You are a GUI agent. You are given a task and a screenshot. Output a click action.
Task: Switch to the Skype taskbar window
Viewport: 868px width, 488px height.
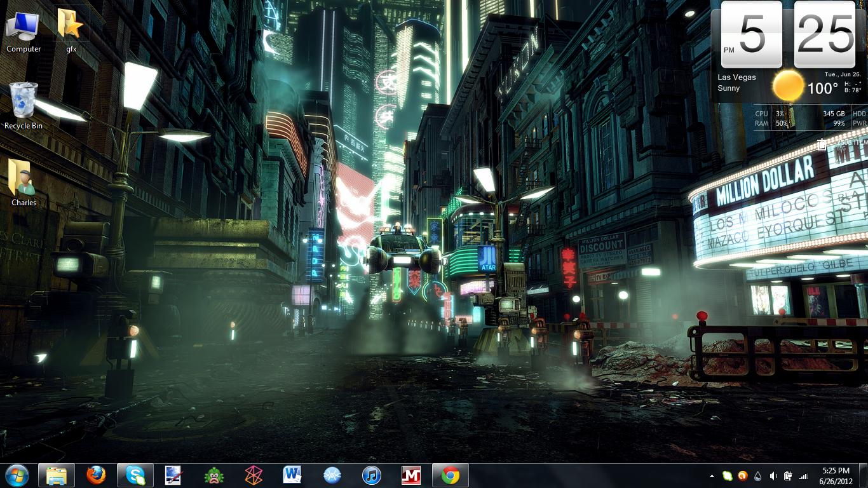coord(135,475)
